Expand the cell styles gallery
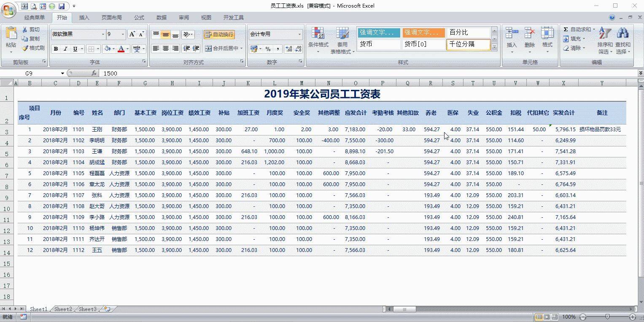Image resolution: width=644 pixels, height=322 pixels. point(494,47)
